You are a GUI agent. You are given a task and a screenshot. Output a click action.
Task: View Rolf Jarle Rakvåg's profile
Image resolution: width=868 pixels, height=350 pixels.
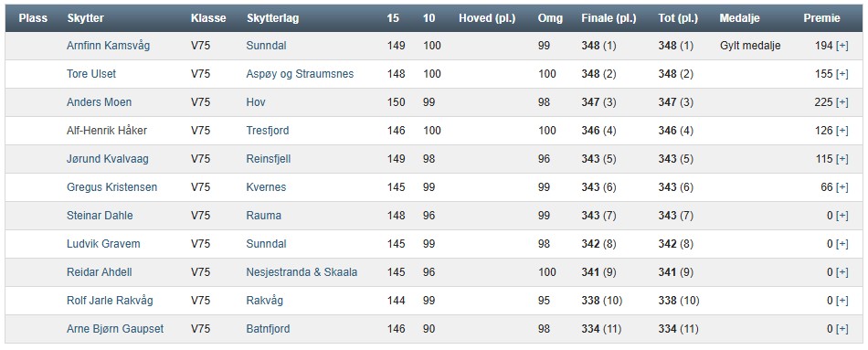pyautogui.click(x=110, y=301)
